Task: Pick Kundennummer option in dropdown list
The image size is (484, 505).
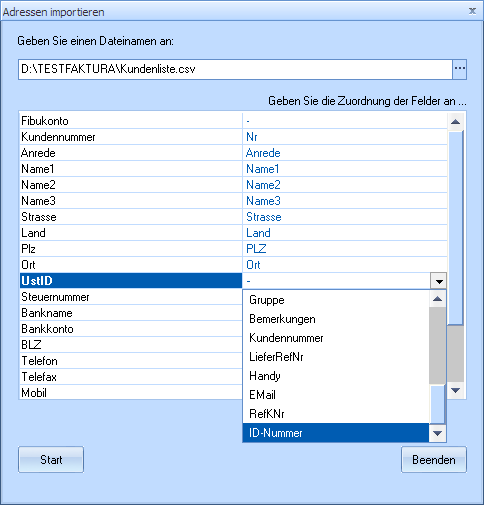Action: pyautogui.click(x=336, y=338)
